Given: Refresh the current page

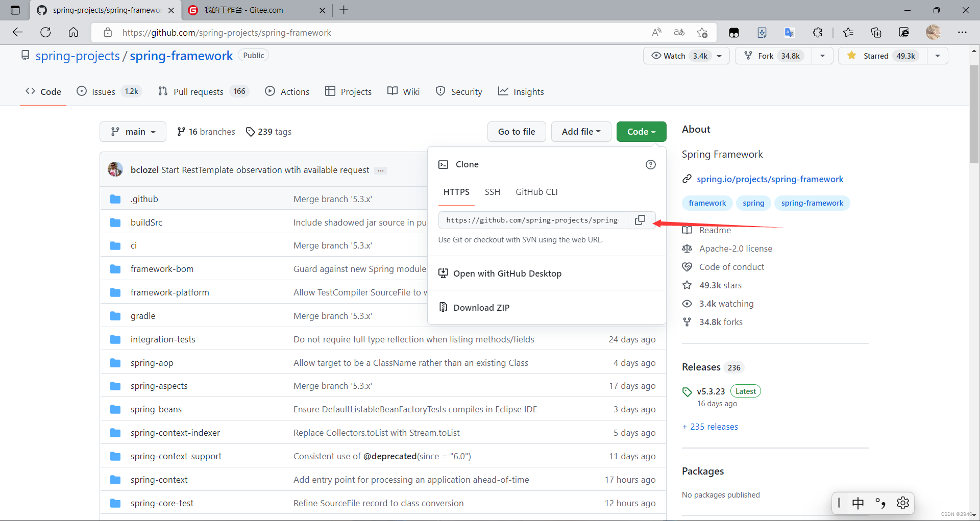Looking at the screenshot, I should [x=45, y=33].
